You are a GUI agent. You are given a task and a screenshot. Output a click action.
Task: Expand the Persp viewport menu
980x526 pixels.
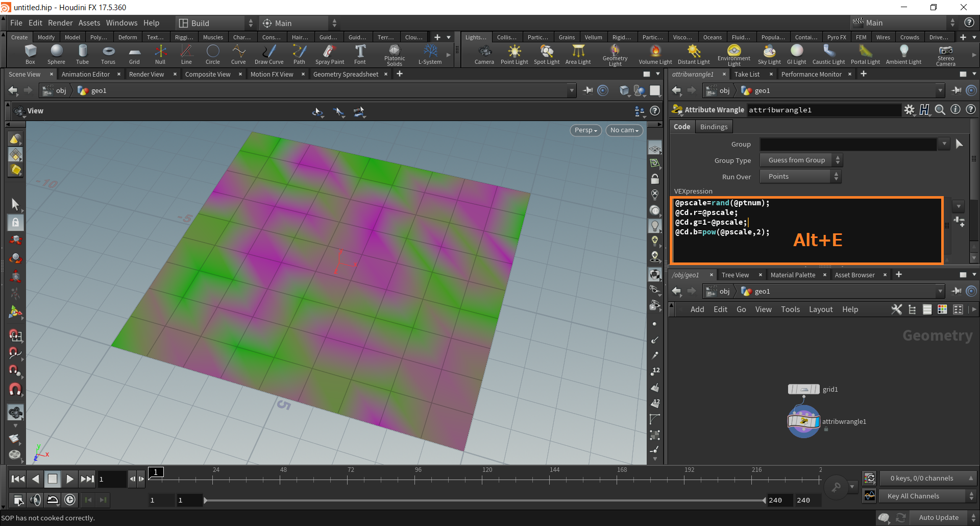585,130
